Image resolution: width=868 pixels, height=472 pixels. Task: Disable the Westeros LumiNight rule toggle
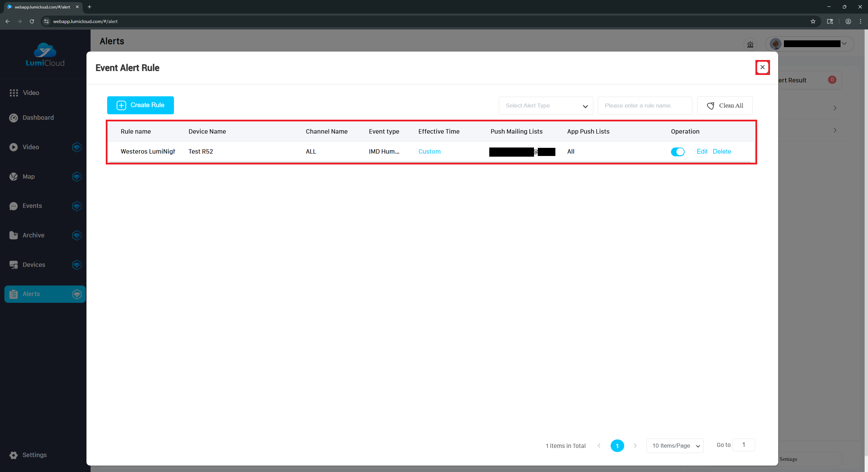pyautogui.click(x=677, y=152)
